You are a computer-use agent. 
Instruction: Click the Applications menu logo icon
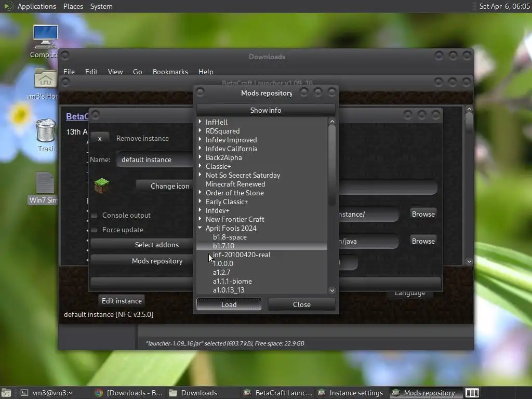pyautogui.click(x=8, y=6)
